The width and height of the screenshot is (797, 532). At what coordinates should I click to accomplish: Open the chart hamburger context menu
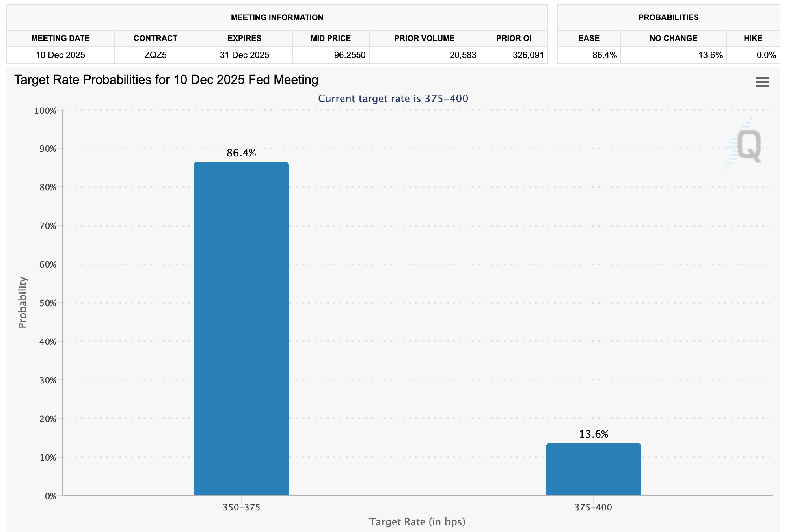click(762, 82)
